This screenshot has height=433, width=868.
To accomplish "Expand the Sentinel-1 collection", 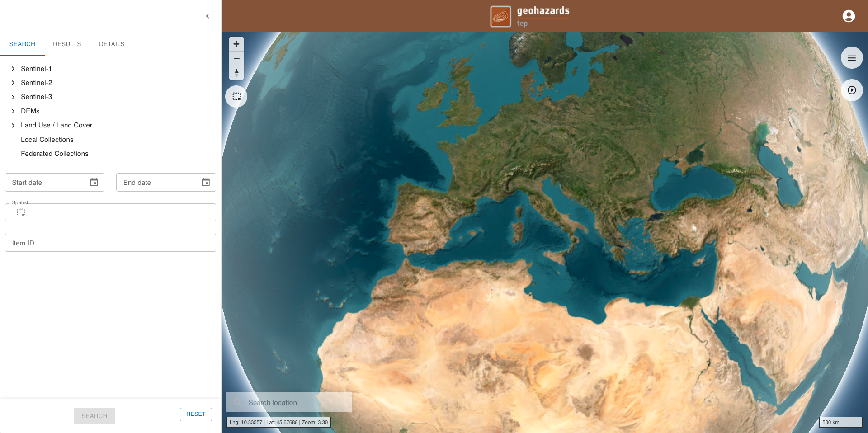I will (13, 69).
